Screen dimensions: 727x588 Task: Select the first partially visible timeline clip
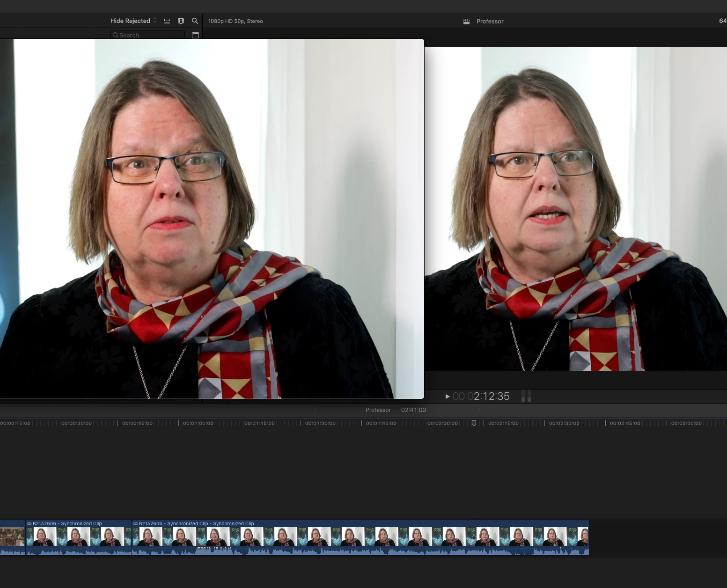pyautogui.click(x=12, y=537)
